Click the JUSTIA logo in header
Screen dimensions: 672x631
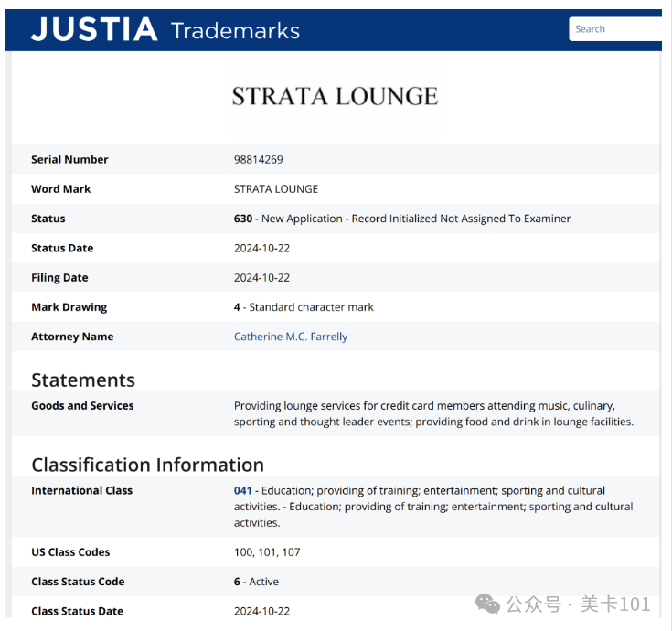point(94,29)
